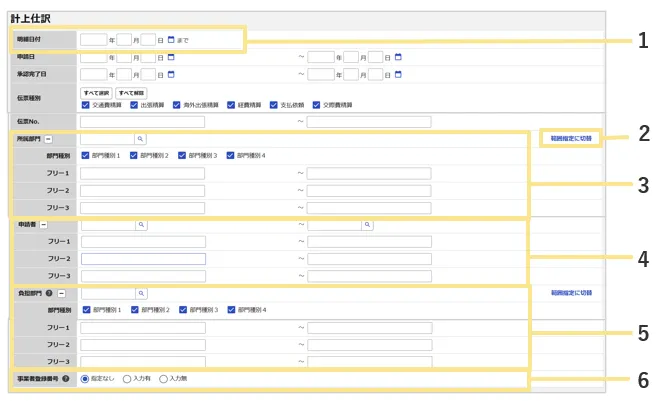Click the 伝票No. start input field
Viewport: 664px width, 401px height.
(142, 122)
